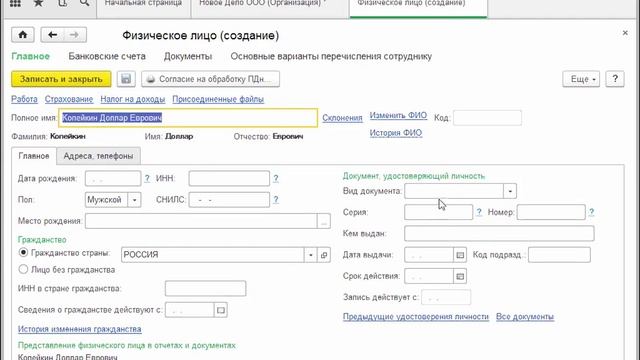Save record with floppy disk icon
640x360 pixels.
126,79
